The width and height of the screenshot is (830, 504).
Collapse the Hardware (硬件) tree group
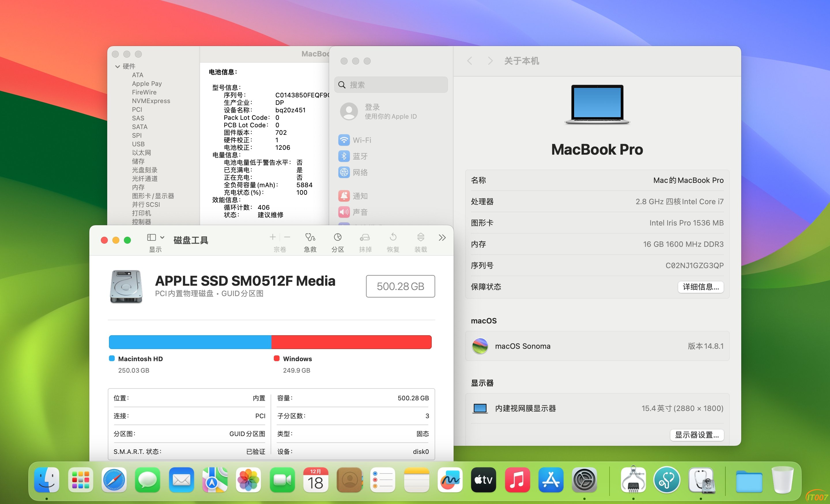pos(118,66)
